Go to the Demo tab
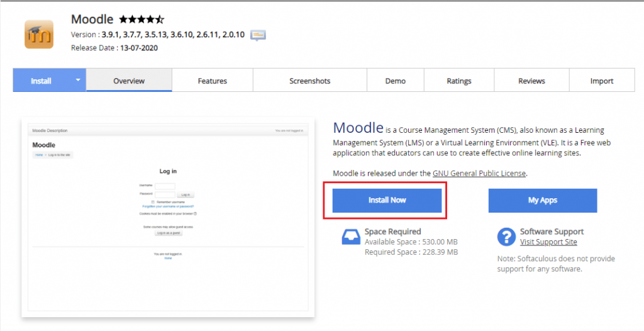This screenshot has width=644, height=331. pos(395,81)
